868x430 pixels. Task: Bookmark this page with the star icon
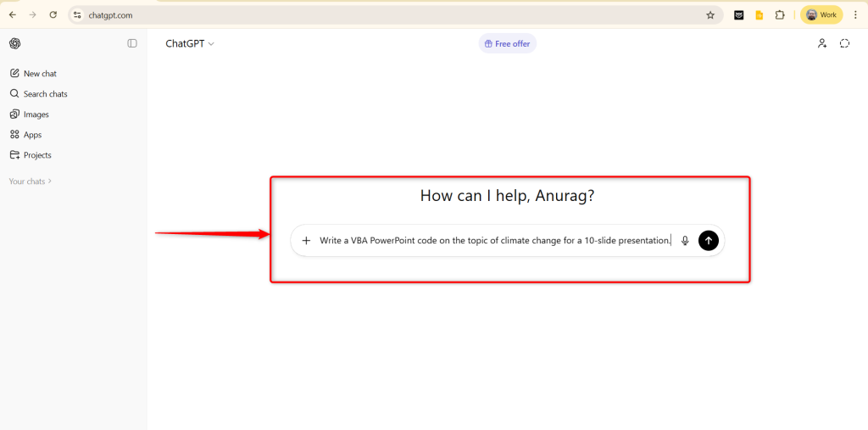[x=710, y=15]
